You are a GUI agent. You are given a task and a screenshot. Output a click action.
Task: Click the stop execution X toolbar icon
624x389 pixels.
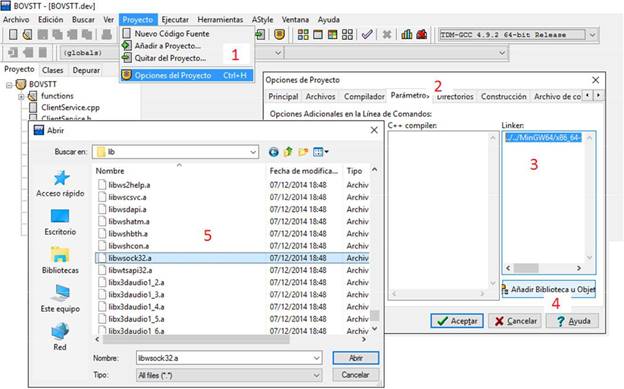pos(386,35)
